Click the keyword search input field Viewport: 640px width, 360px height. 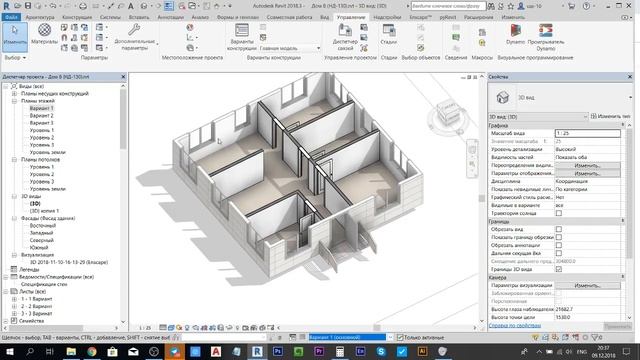(x=449, y=6)
